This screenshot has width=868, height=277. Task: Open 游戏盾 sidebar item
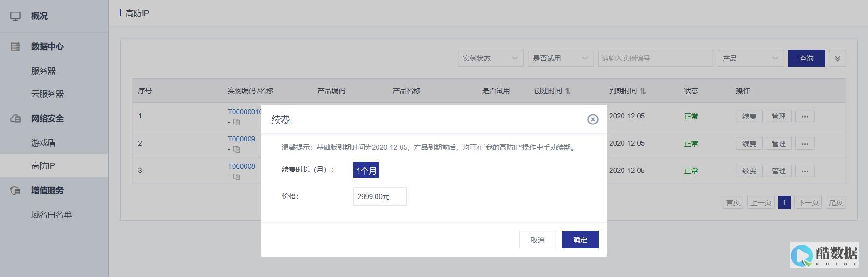[x=43, y=143]
